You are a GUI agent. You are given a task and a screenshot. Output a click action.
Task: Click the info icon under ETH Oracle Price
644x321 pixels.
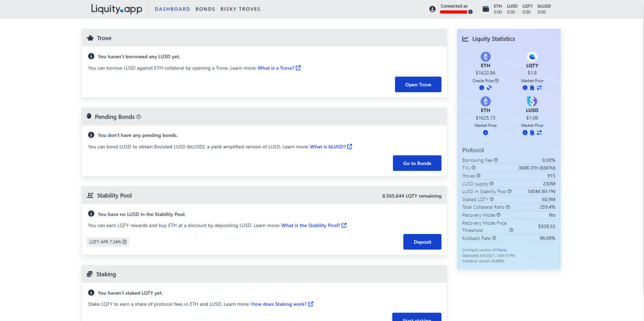(x=481, y=88)
